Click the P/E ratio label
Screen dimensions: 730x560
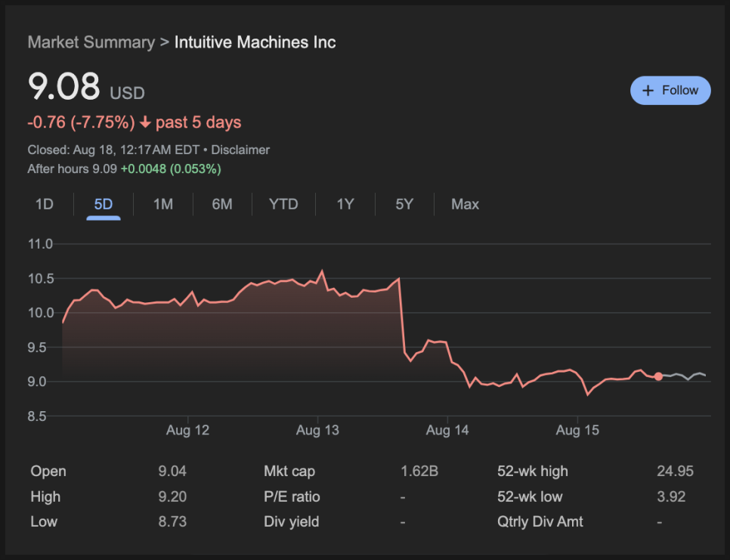(x=292, y=497)
